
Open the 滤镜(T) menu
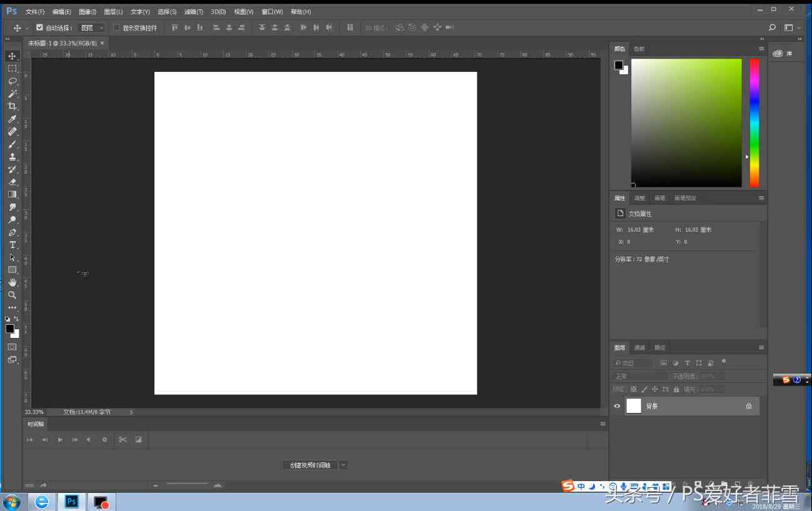194,12
